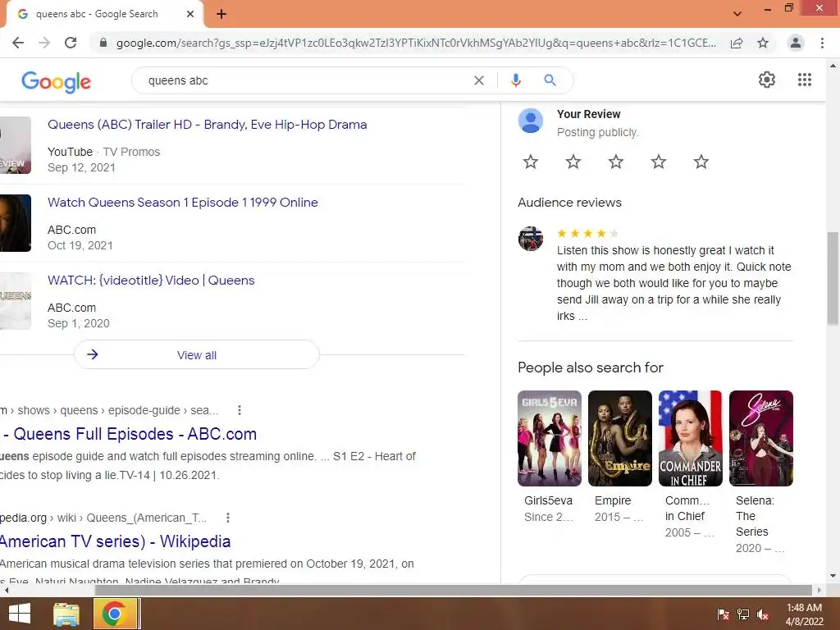Rate the show one star
Viewport: 840px width, 630px height.
point(531,162)
